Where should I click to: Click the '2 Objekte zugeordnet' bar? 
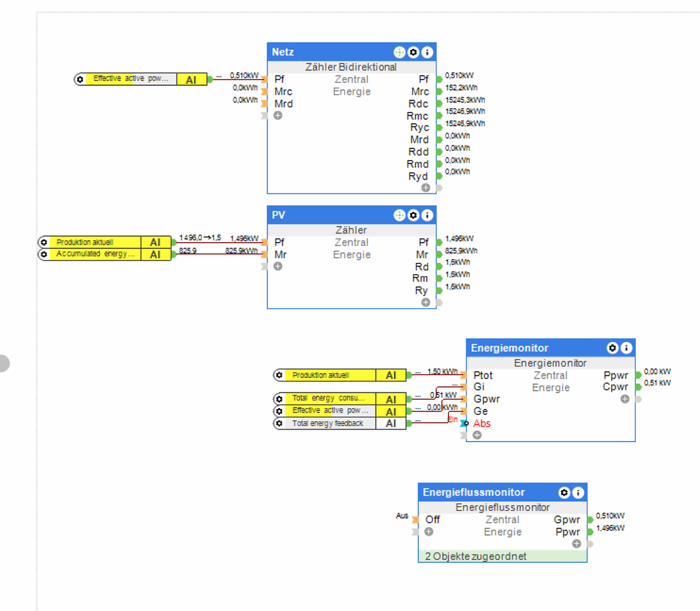coord(503,556)
